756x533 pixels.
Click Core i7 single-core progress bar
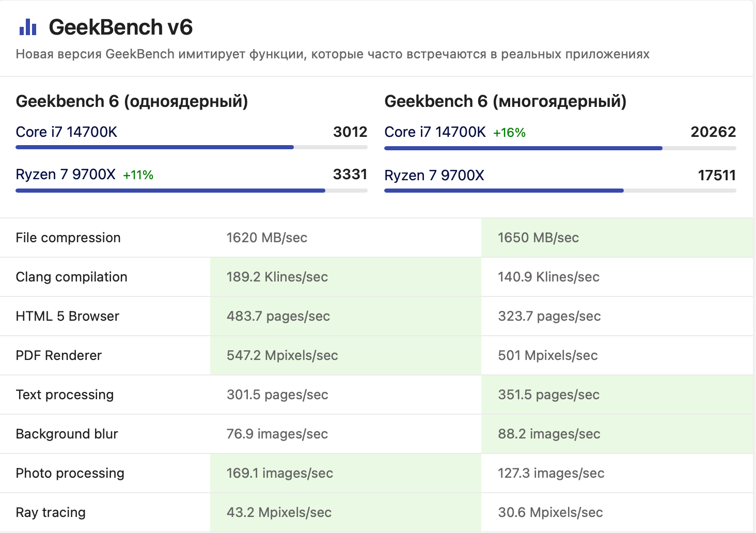click(191, 147)
